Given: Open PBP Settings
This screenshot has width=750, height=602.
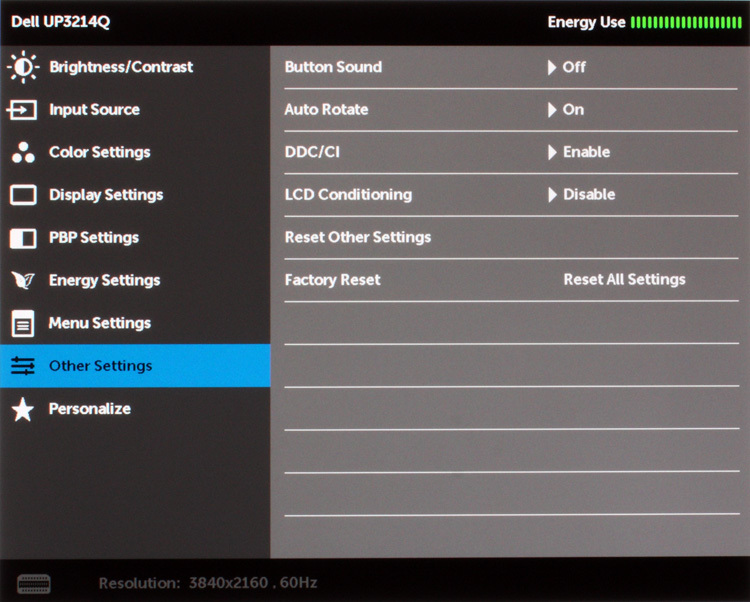Looking at the screenshot, I should (135, 238).
